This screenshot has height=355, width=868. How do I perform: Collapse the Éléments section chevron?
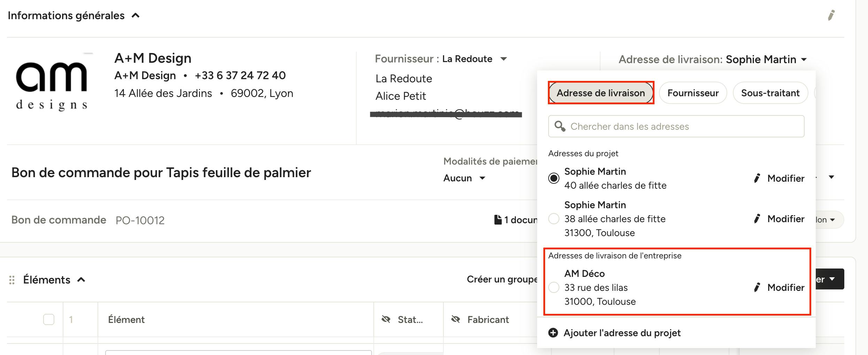[81, 280]
